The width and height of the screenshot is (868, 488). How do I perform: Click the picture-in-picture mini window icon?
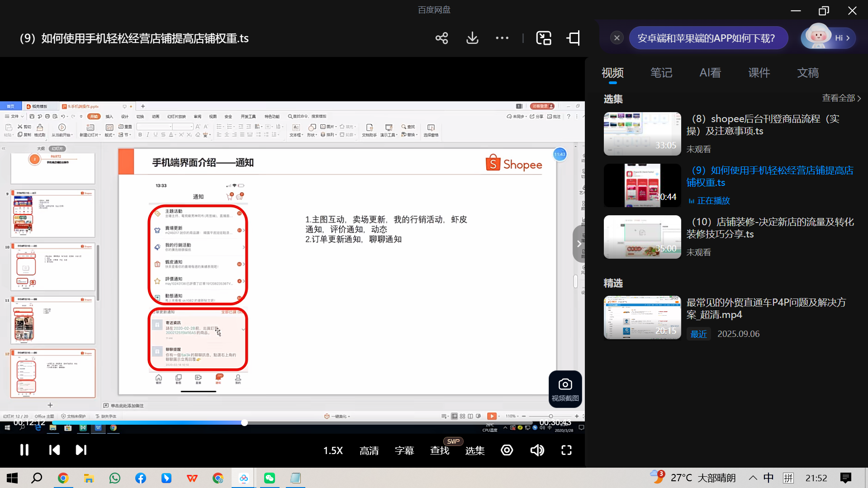(x=543, y=38)
